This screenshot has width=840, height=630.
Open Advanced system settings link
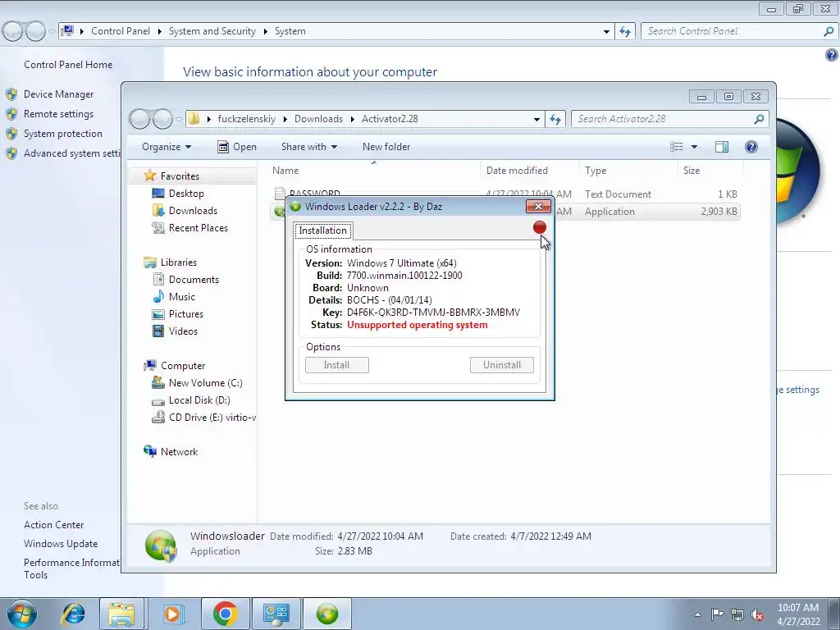72,153
